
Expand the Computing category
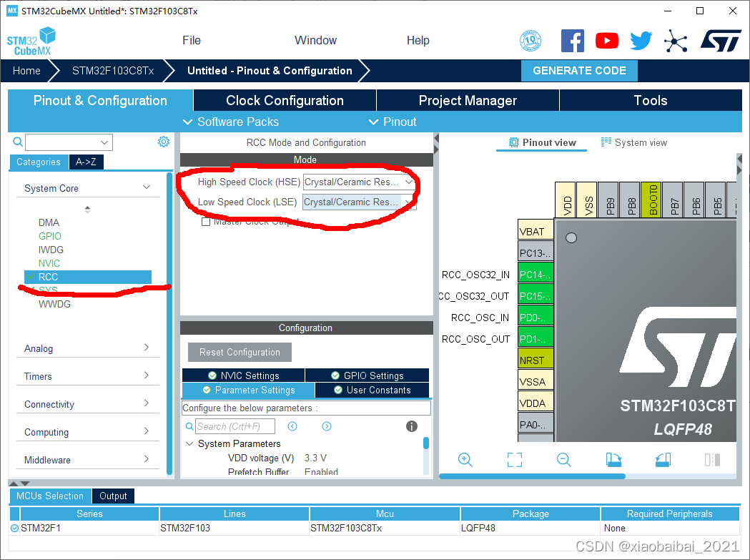point(147,431)
